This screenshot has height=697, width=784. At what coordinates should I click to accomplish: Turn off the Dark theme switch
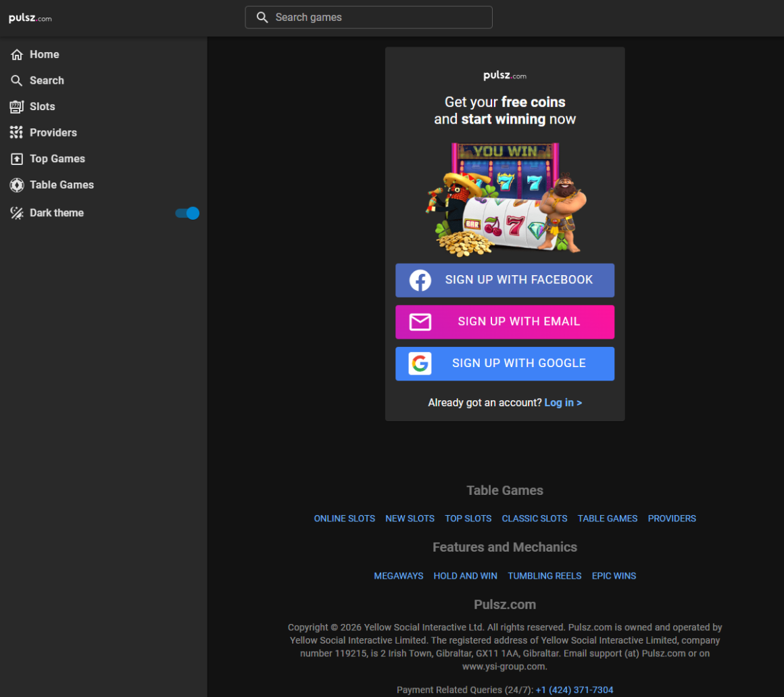pyautogui.click(x=187, y=213)
